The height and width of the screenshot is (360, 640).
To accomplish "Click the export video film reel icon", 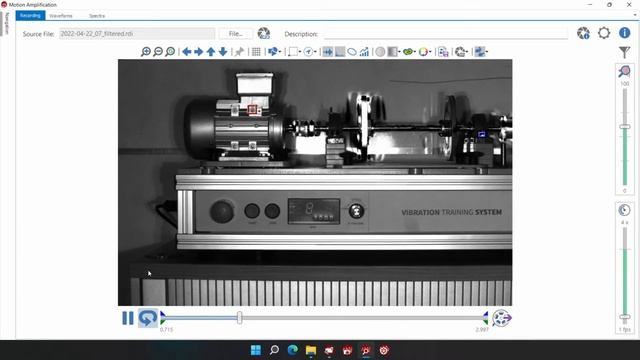I will click(x=502, y=318).
